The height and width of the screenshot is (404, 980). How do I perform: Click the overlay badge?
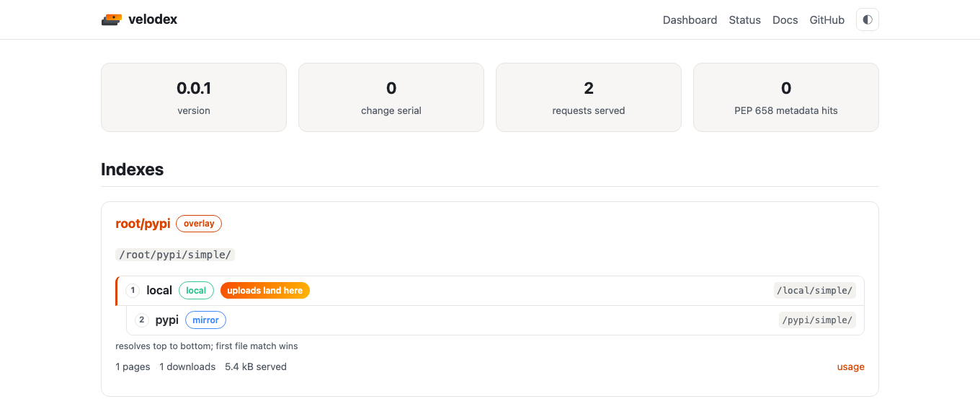(x=199, y=224)
